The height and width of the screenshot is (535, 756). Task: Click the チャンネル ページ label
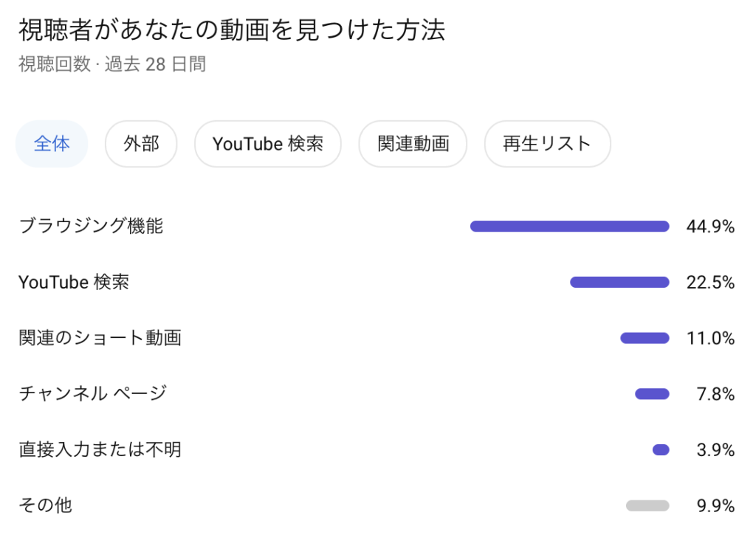coord(92,394)
